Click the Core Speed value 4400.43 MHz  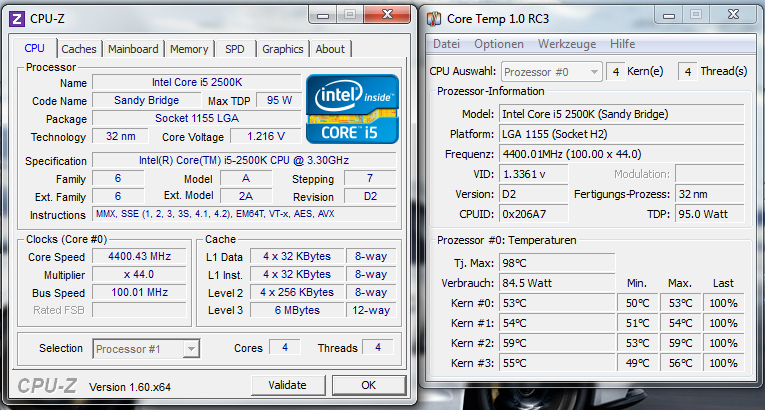pos(140,256)
